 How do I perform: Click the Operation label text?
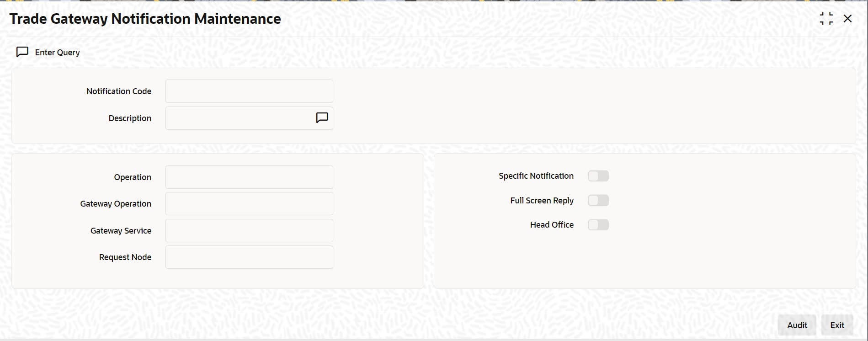coord(133,177)
